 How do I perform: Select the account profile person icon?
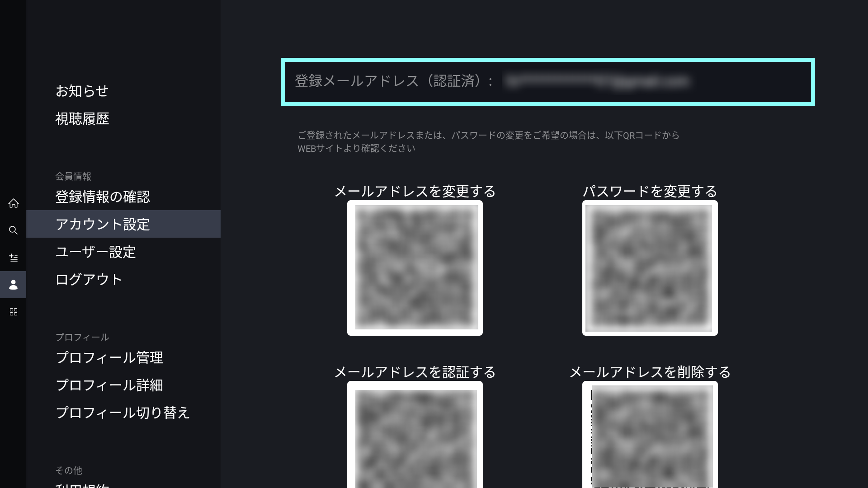point(13,285)
